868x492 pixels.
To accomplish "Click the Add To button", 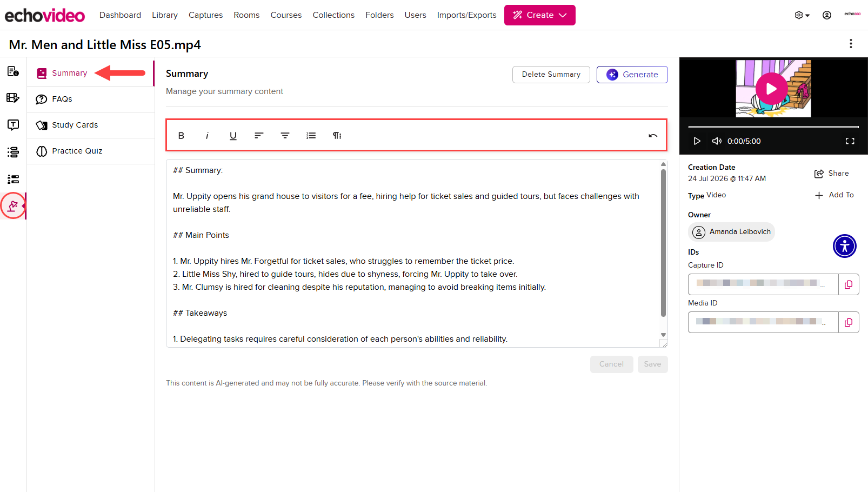I will click(x=834, y=195).
